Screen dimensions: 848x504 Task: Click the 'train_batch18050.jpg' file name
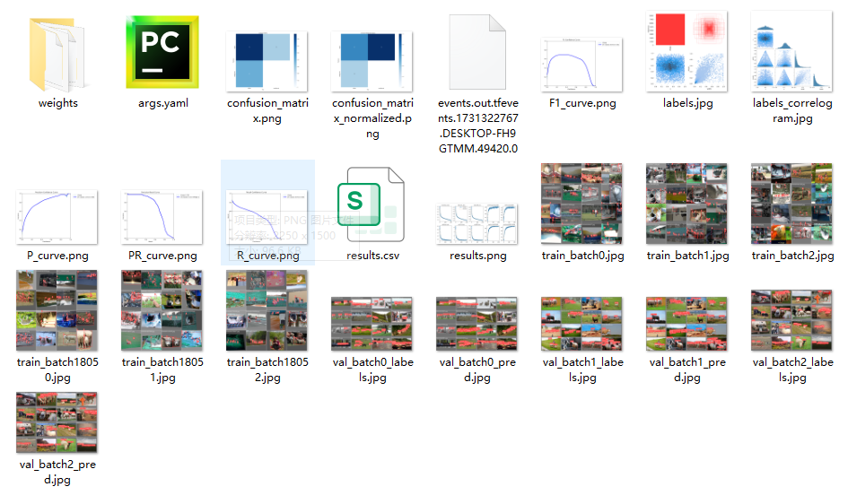click(x=57, y=369)
